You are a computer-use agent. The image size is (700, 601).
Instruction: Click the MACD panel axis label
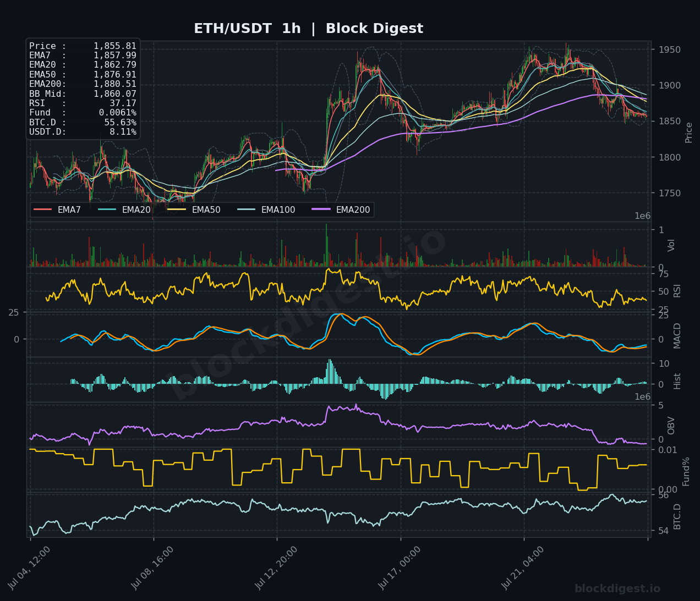coord(677,335)
